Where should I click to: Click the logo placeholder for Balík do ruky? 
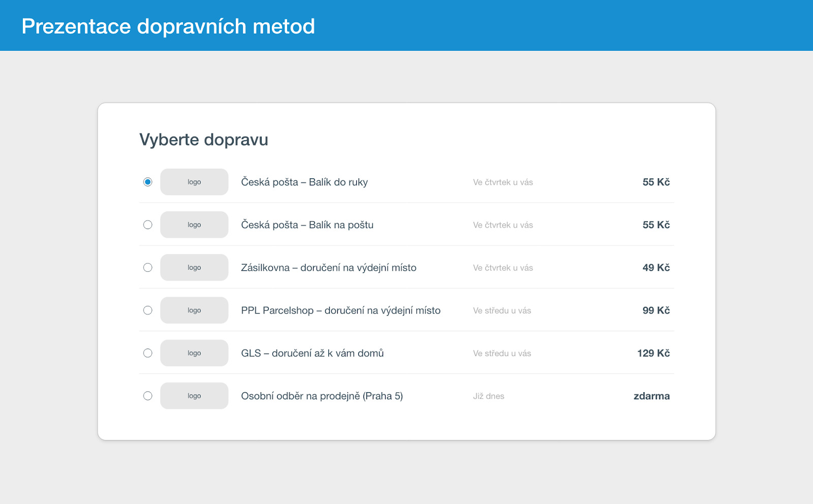194,182
